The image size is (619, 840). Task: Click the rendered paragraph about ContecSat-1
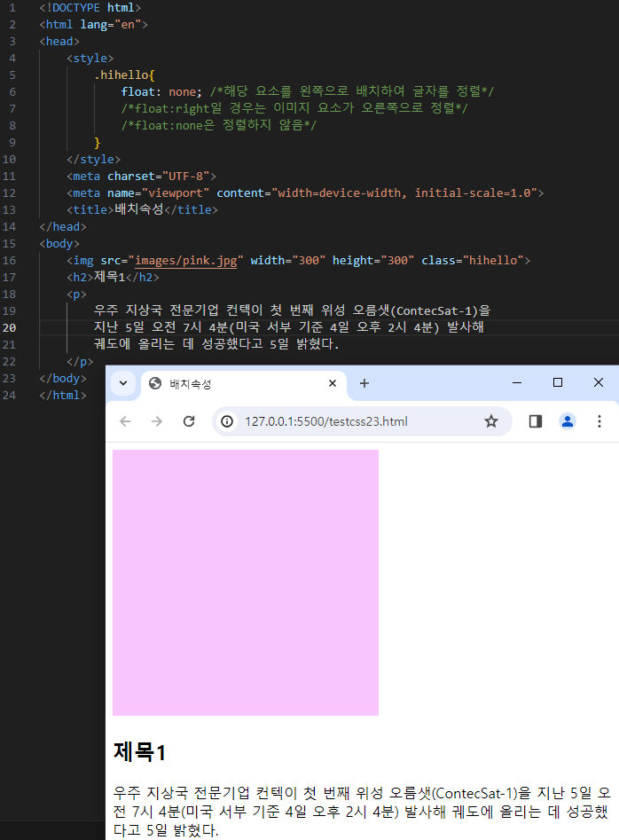(362, 812)
